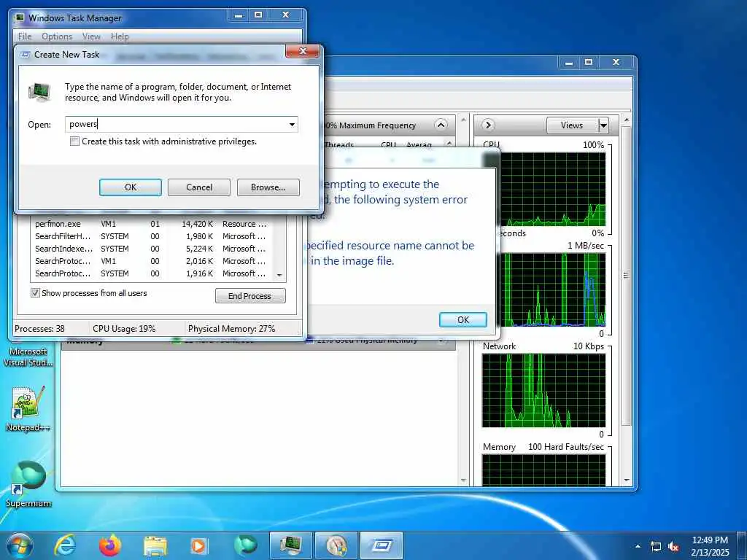The width and height of the screenshot is (747, 560).
Task: Open Notepad++ desktop shortcut
Action: (28, 408)
